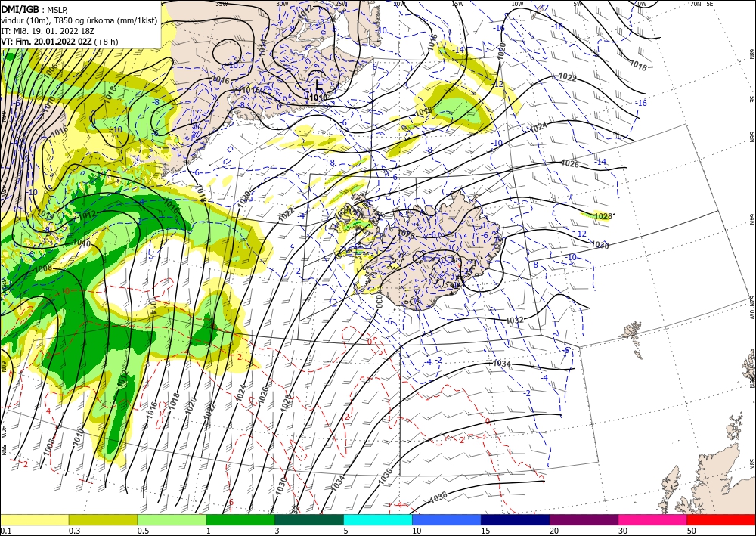Click the '35W' longitude label
Image resolution: width=756 pixels, height=536 pixels.
tap(222, 3)
